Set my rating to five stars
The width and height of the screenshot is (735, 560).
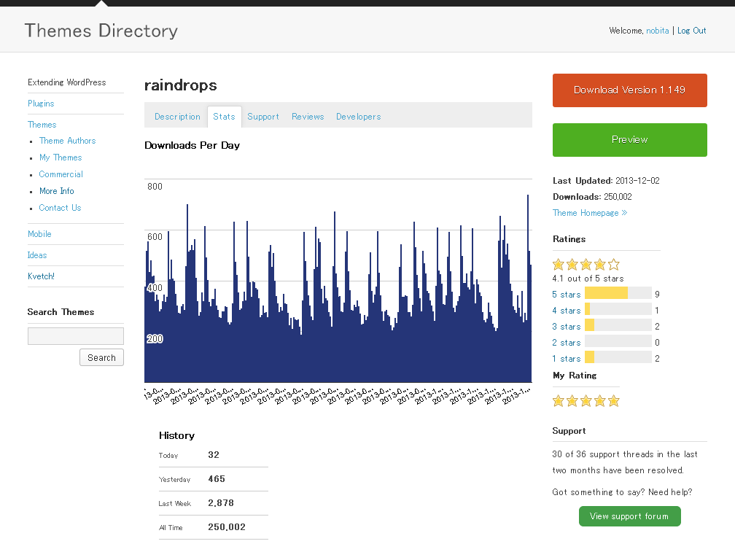614,400
